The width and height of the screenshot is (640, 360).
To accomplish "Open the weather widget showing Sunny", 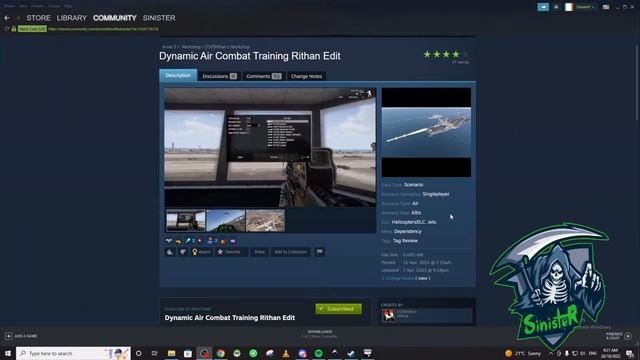I will (523, 353).
